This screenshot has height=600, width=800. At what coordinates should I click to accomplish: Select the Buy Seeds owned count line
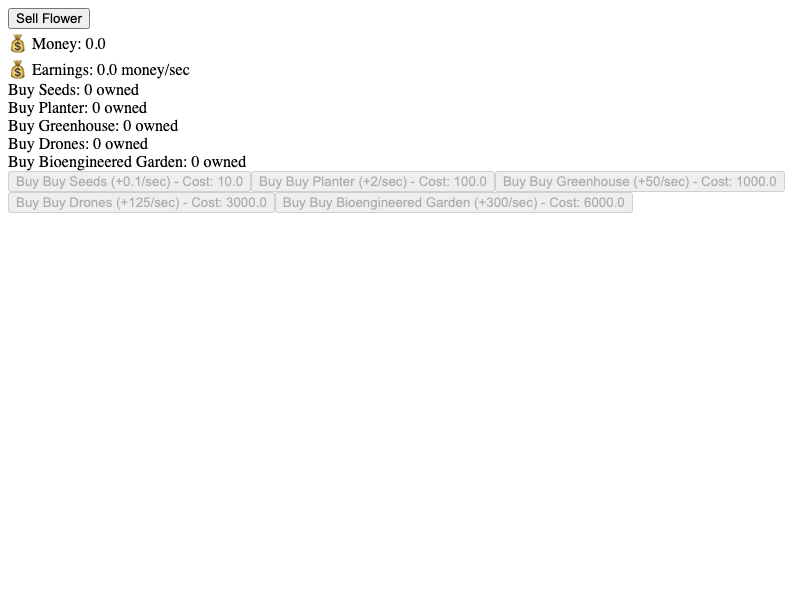[x=73, y=90]
